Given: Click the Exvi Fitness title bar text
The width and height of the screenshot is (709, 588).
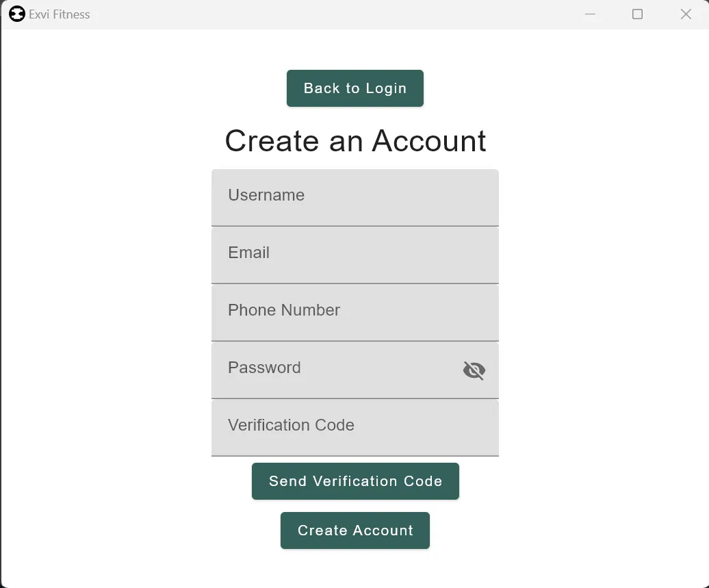Looking at the screenshot, I should tap(60, 14).
